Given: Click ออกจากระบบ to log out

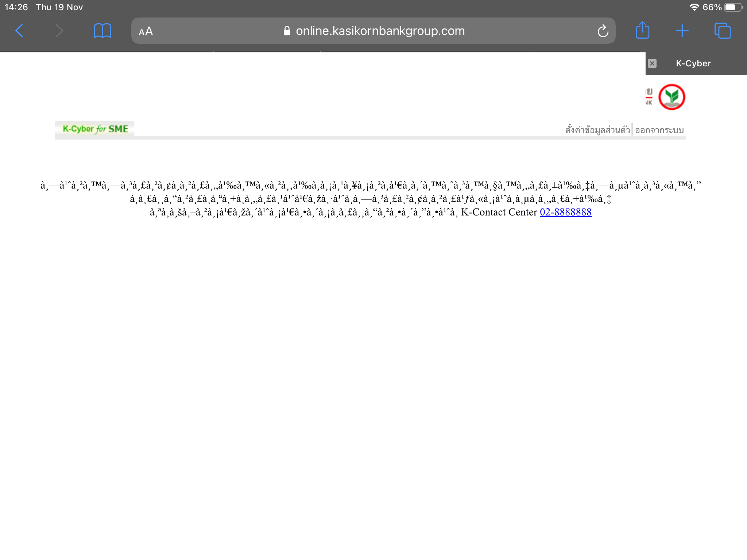Looking at the screenshot, I should point(659,130).
